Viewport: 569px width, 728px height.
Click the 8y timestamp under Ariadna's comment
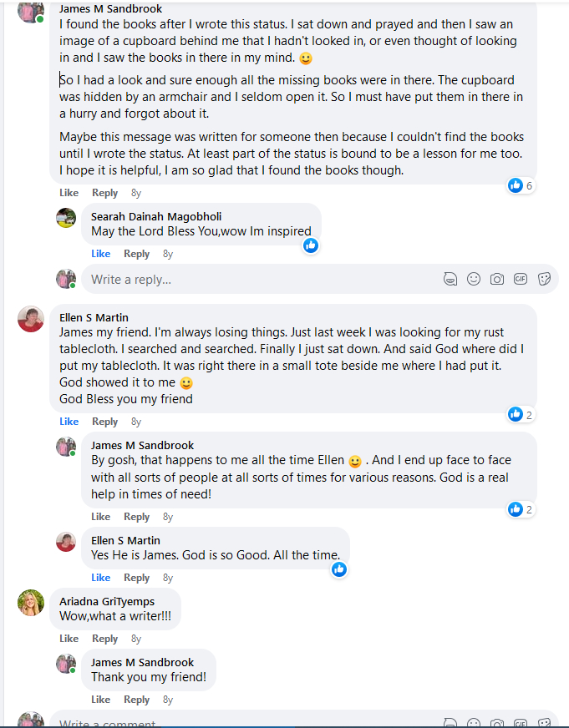pyautogui.click(x=136, y=639)
